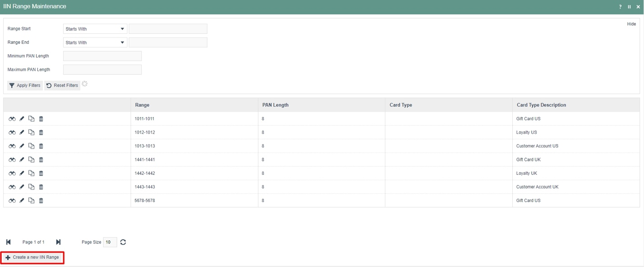Create a new IIN Range
This screenshot has height=267, width=644.
tap(32, 257)
